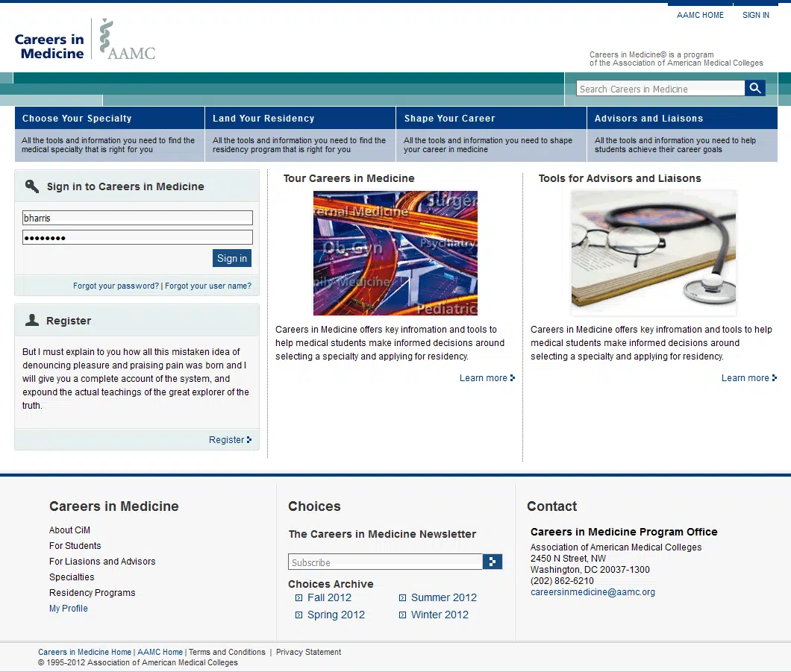Click the Fall 2012 archive arrow icon
Image resolution: width=791 pixels, height=672 pixels.
point(298,598)
